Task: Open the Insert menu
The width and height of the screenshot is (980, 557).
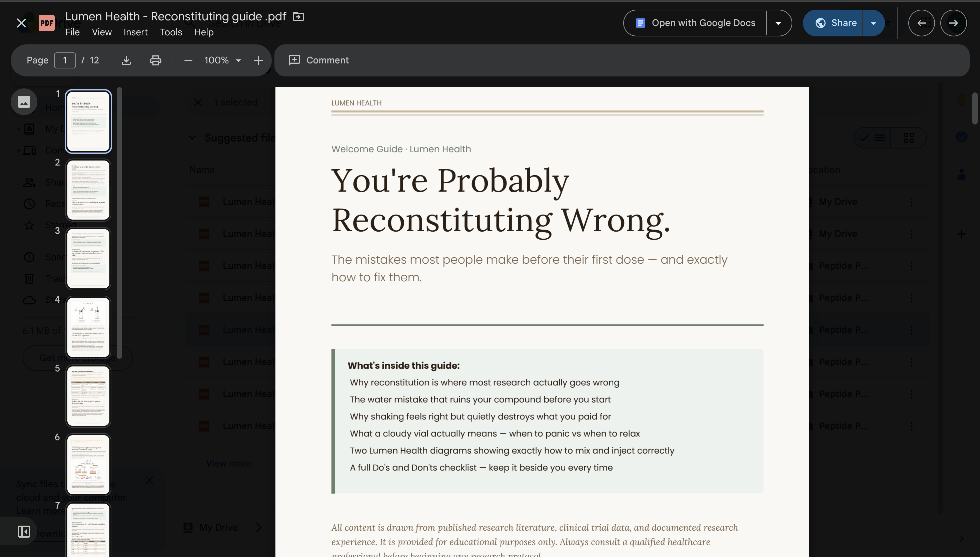Action: pyautogui.click(x=135, y=32)
